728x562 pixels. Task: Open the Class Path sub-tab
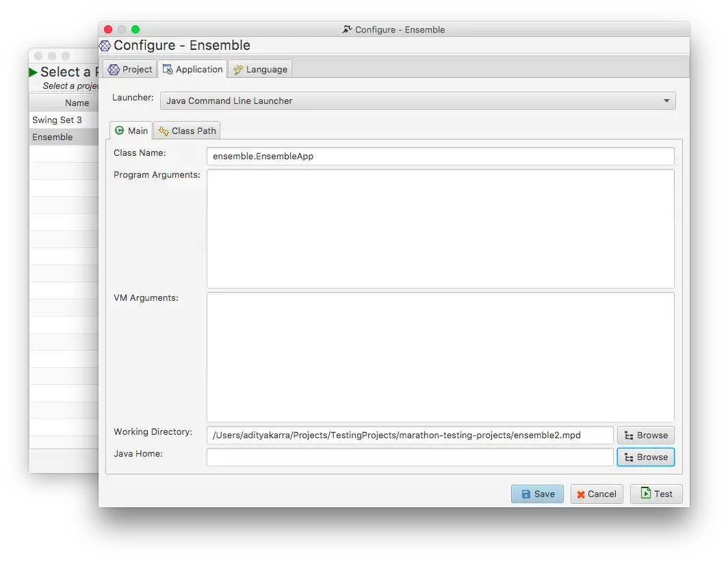point(187,131)
